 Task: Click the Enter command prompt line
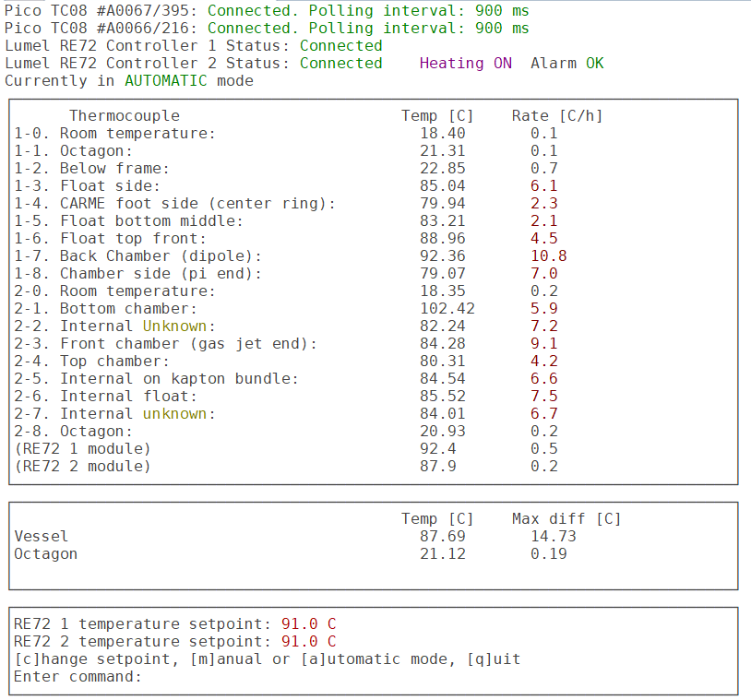pyautogui.click(x=77, y=677)
